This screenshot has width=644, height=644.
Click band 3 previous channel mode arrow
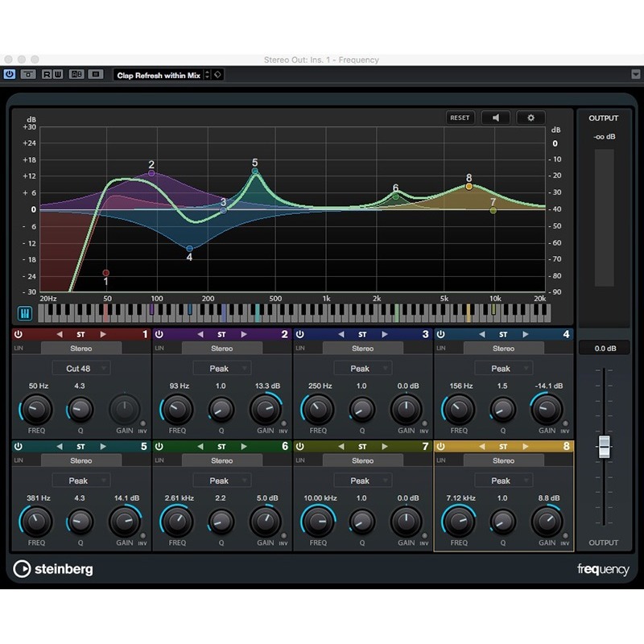click(341, 334)
